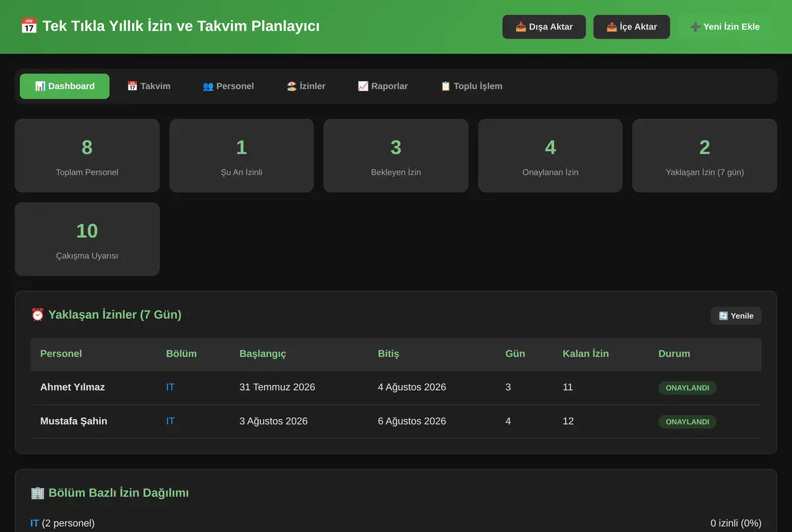Screen dimensions: 792x532
Task: Click the Şu An İzinli stat card
Action: (242, 156)
